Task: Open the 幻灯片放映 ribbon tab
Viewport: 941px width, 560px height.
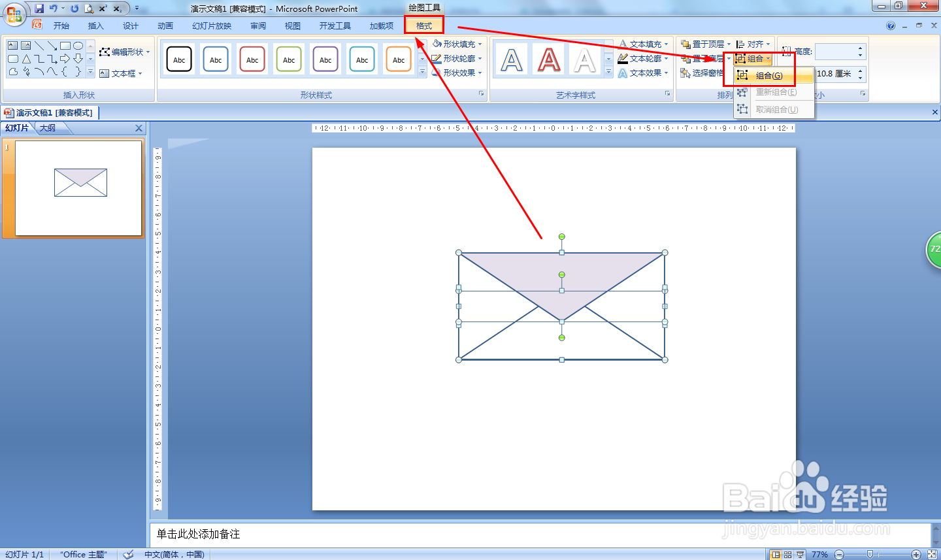Action: click(212, 25)
